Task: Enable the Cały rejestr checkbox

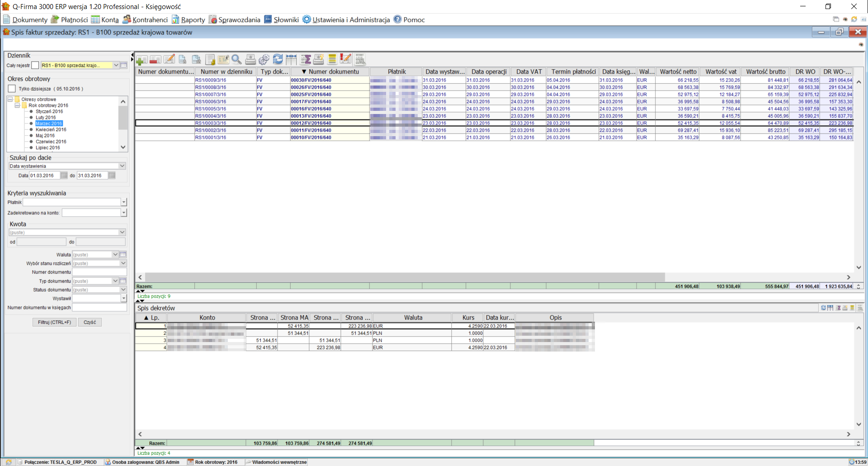Action: pyautogui.click(x=35, y=66)
